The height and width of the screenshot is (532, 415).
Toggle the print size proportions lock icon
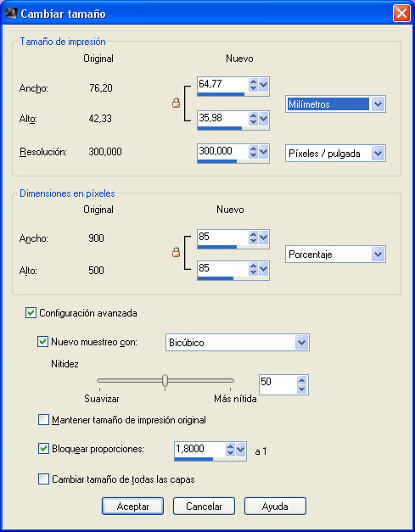(176, 103)
